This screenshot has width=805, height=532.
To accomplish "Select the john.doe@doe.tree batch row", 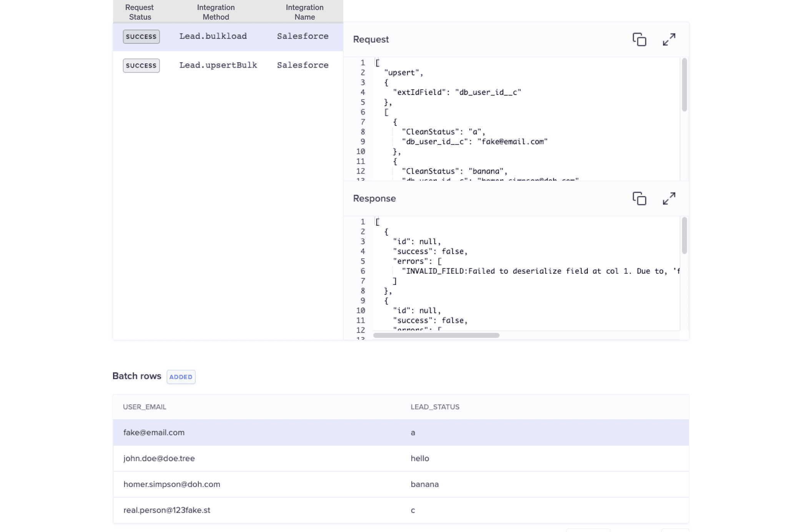I will tap(159, 458).
